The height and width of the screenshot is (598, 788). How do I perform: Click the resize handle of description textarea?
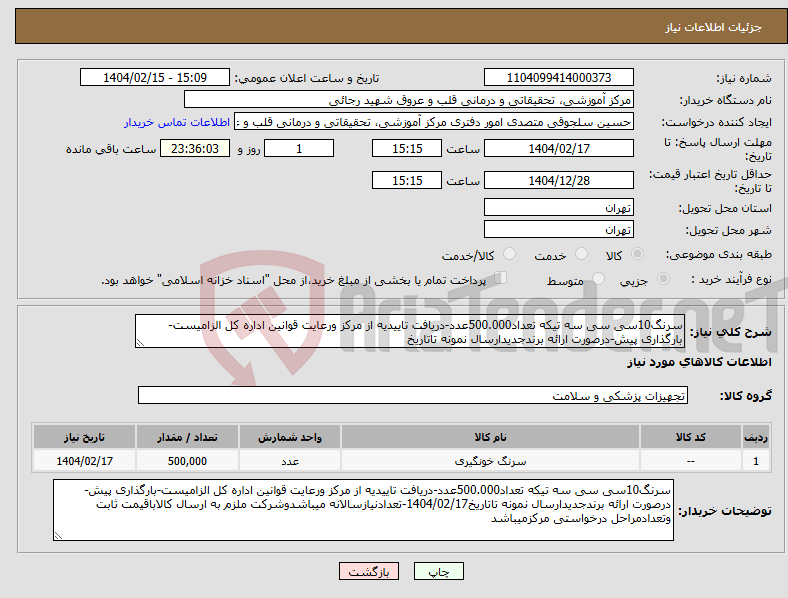click(x=140, y=343)
